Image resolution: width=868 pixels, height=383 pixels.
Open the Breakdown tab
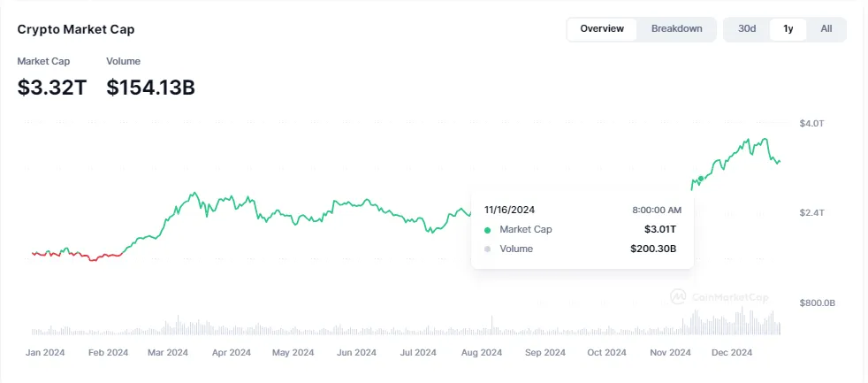(x=677, y=29)
